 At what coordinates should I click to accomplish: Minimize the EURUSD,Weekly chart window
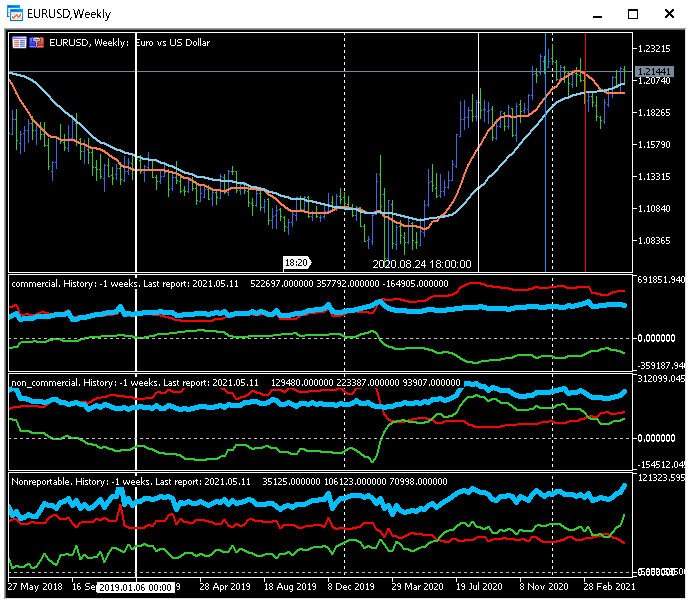pyautogui.click(x=597, y=14)
